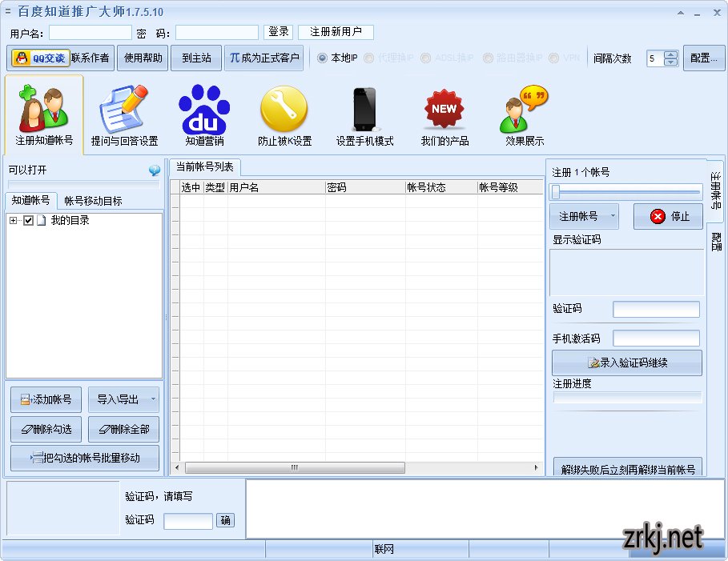The width and height of the screenshot is (728, 561).
Task: Switch to the 知道帐号 tab
Action: (x=30, y=200)
